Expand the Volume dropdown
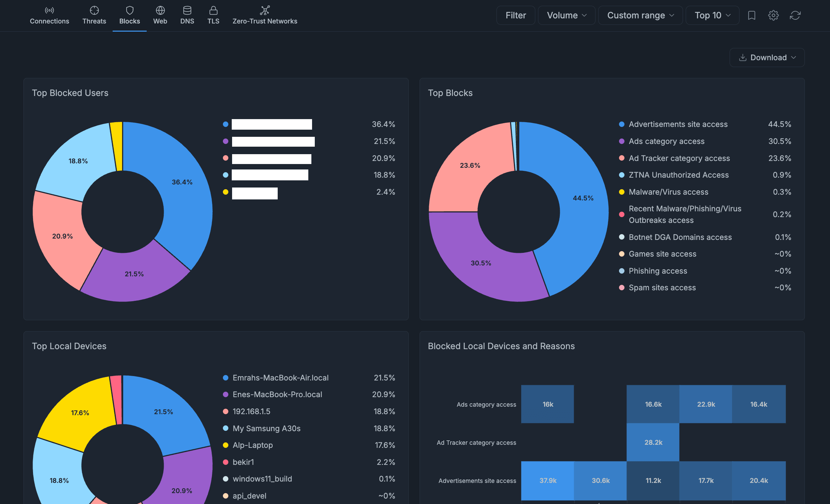Image resolution: width=830 pixels, height=504 pixels. (x=567, y=15)
